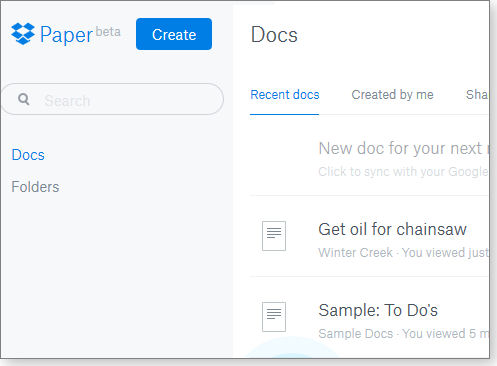Open the partially visible Sha... tab

tap(477, 95)
